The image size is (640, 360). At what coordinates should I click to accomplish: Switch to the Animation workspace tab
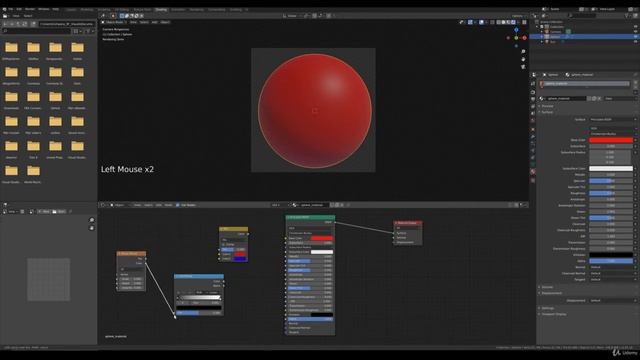coord(178,9)
